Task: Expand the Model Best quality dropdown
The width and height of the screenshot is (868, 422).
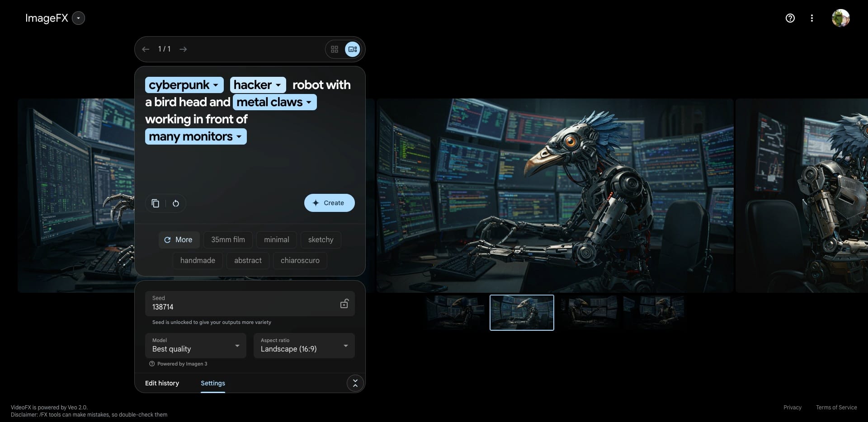Action: pyautogui.click(x=196, y=346)
